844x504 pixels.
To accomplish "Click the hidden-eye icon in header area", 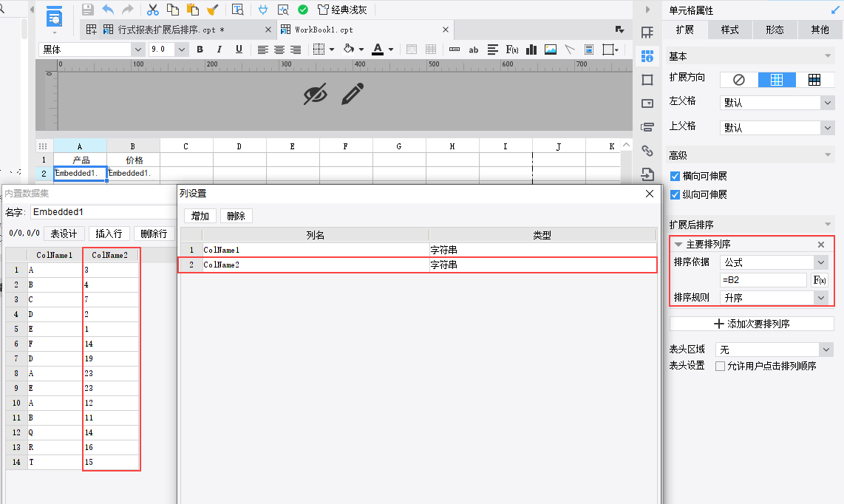I will 316,95.
